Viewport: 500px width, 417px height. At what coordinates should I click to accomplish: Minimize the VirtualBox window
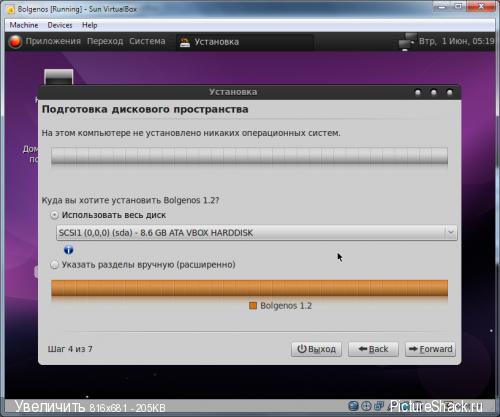pos(442,7)
